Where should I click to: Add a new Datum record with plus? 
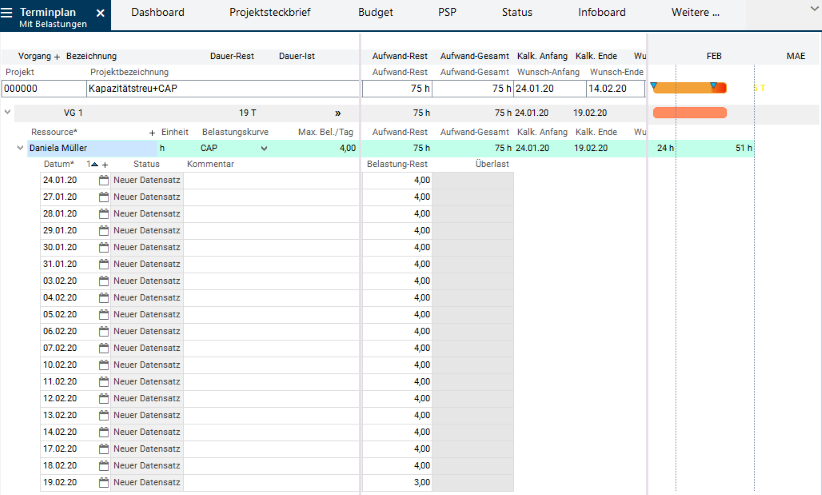(105, 164)
